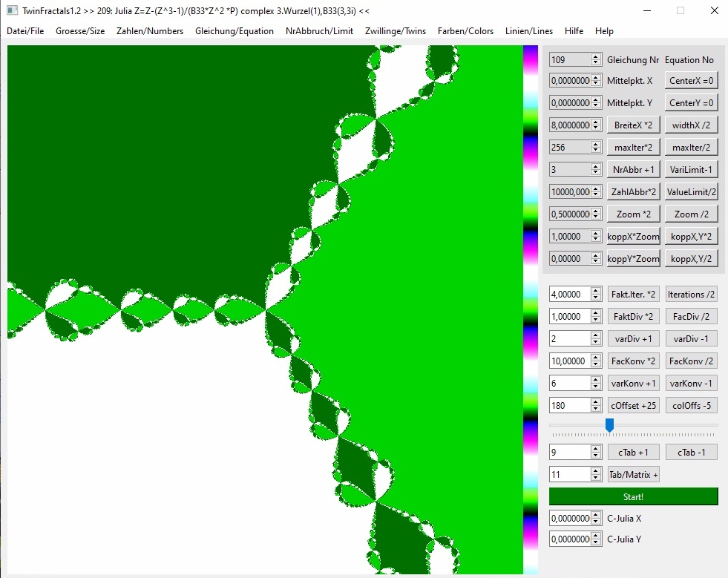Screen dimensions: 728x578
Task: Open the Linien/Lines menu
Action: tap(529, 31)
